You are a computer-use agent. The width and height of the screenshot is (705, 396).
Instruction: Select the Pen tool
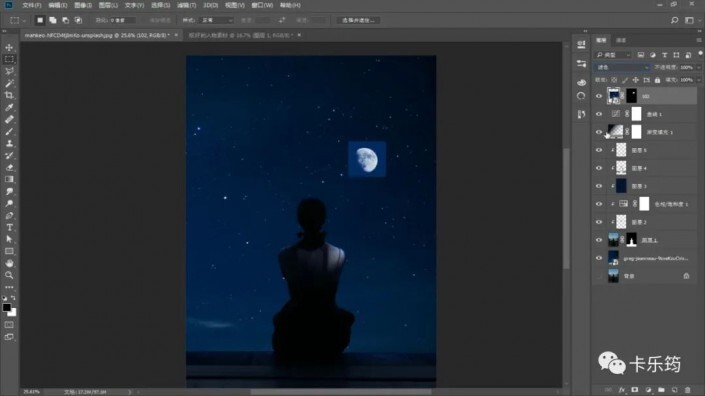(x=9, y=216)
